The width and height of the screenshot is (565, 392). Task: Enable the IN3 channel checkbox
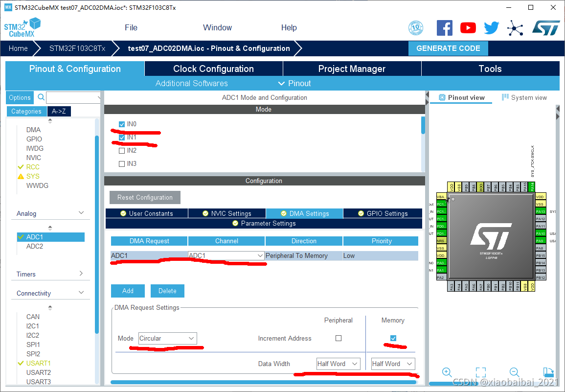click(122, 164)
